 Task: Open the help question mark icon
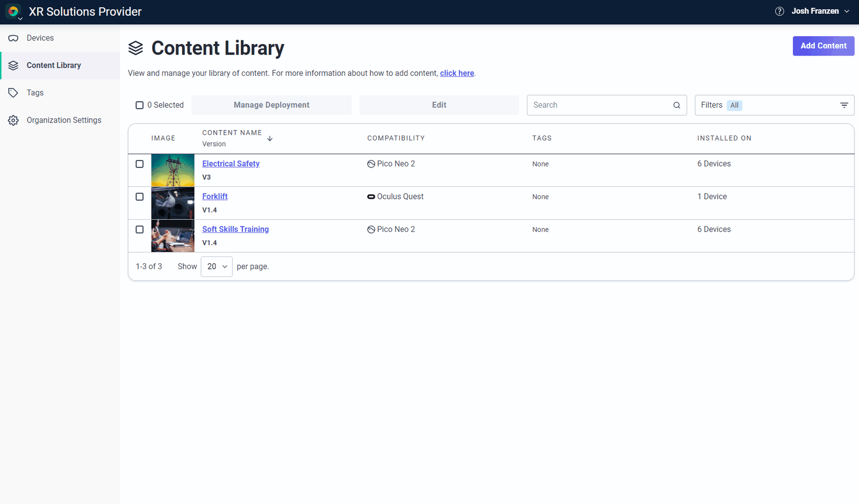coord(779,12)
